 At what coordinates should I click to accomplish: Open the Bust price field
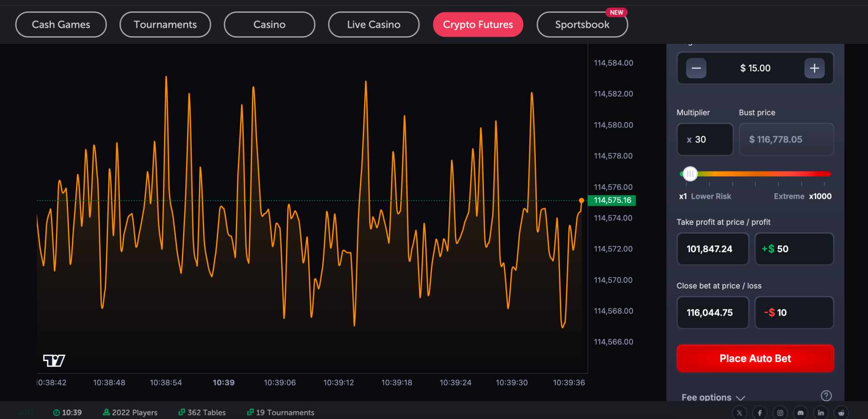click(x=786, y=139)
